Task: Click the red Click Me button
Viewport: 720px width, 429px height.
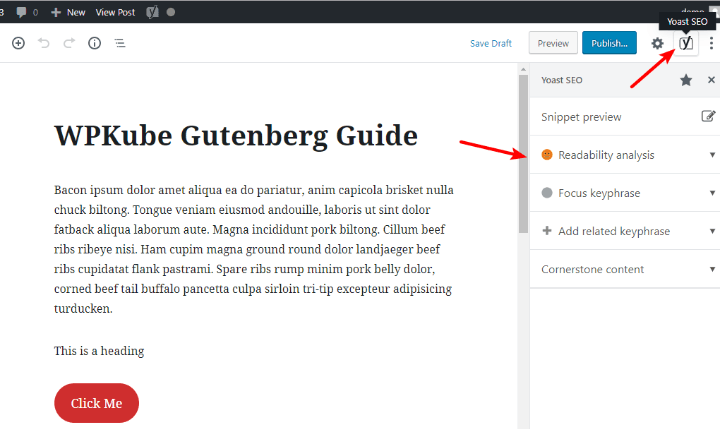Action: point(96,403)
